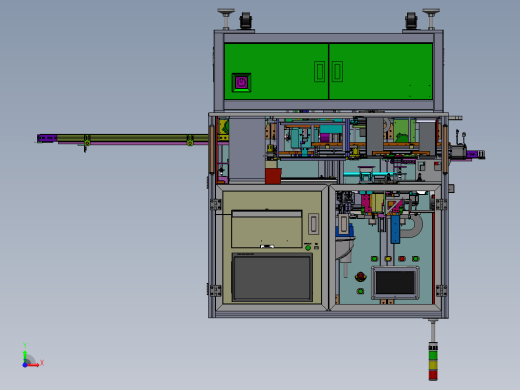Select the purple end cap of the conveyor rail

47,138
